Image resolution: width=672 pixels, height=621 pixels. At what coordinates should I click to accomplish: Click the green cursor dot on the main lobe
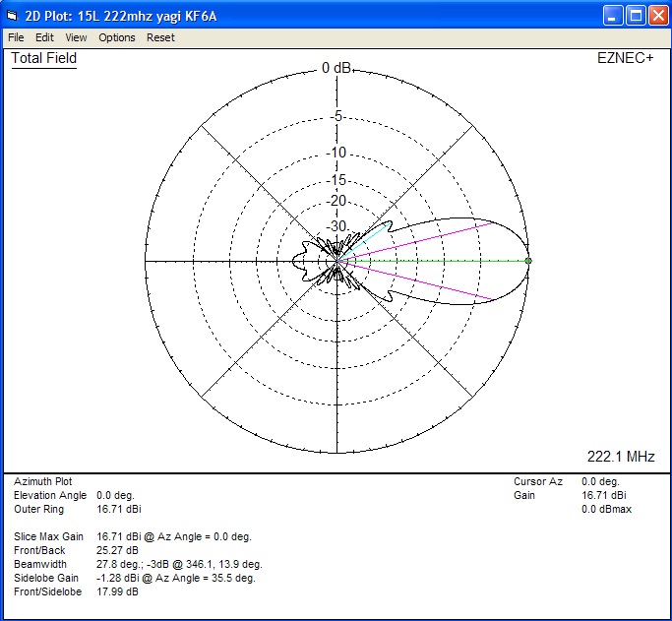coord(528,261)
